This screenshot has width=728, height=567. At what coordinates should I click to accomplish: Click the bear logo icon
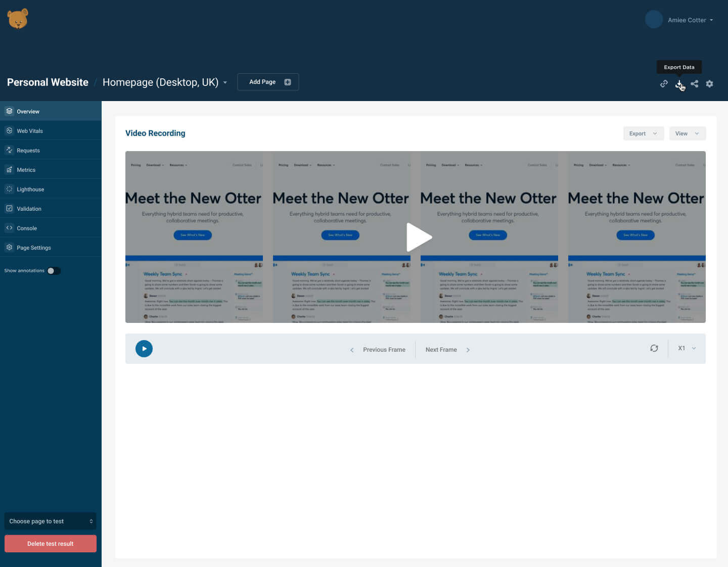click(18, 19)
